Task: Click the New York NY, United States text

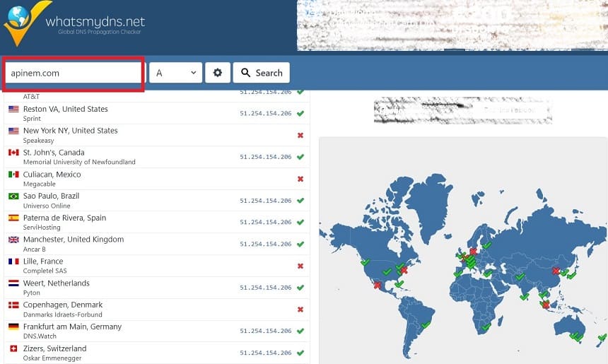Action: tap(71, 131)
